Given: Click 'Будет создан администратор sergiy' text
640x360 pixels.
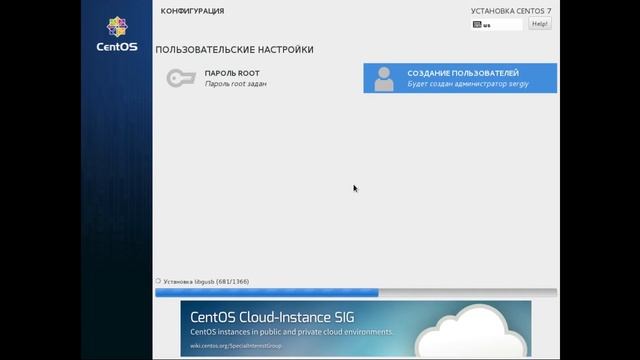Looking at the screenshot, I should click(468, 84).
